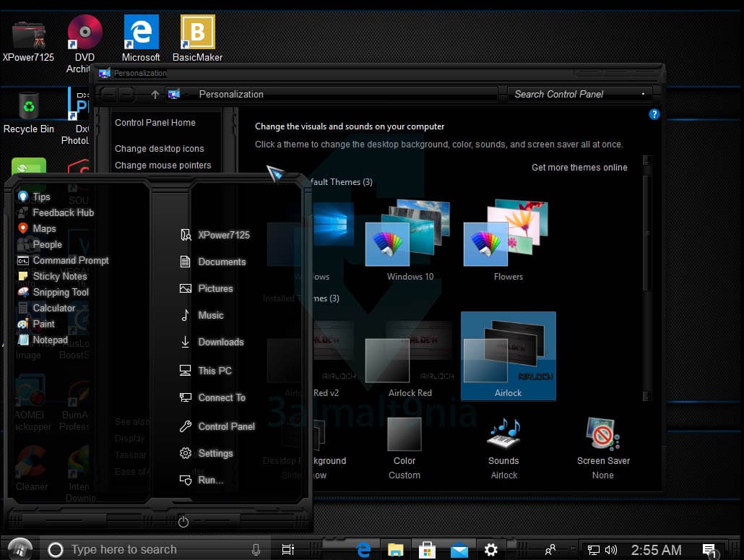This screenshot has height=560, width=744.
Task: Click the Up arrow in Personalization window
Action: click(x=155, y=95)
